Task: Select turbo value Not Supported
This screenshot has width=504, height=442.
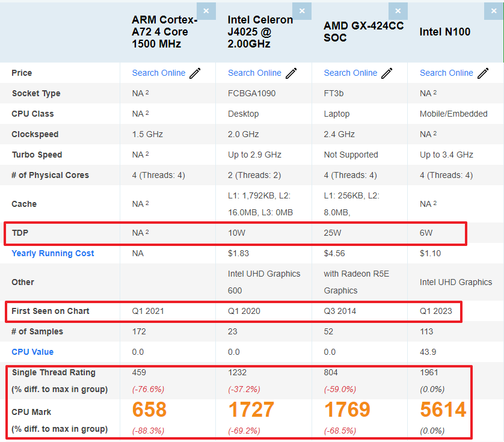Action: [x=351, y=155]
